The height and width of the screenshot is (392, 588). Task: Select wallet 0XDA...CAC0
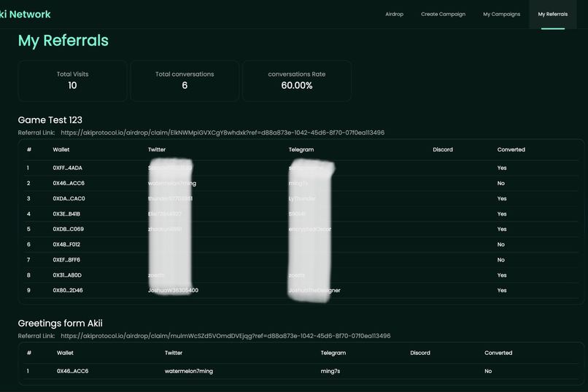point(69,198)
